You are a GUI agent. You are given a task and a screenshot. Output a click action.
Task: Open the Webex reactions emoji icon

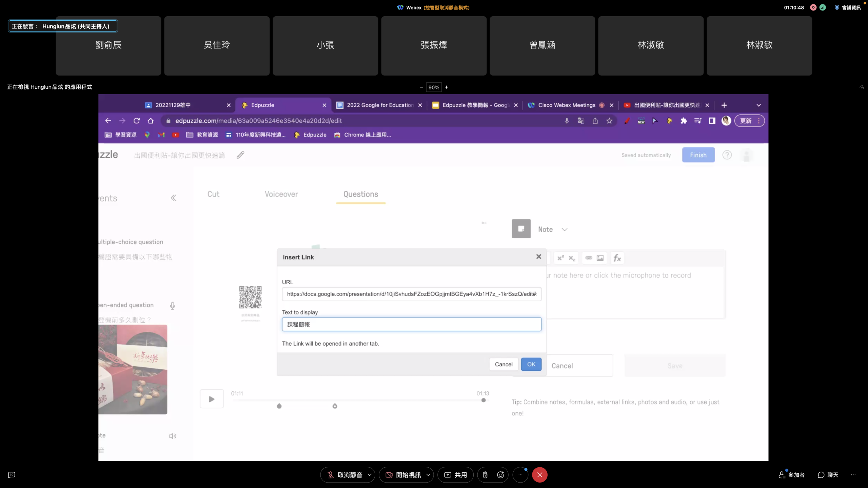[x=500, y=475]
